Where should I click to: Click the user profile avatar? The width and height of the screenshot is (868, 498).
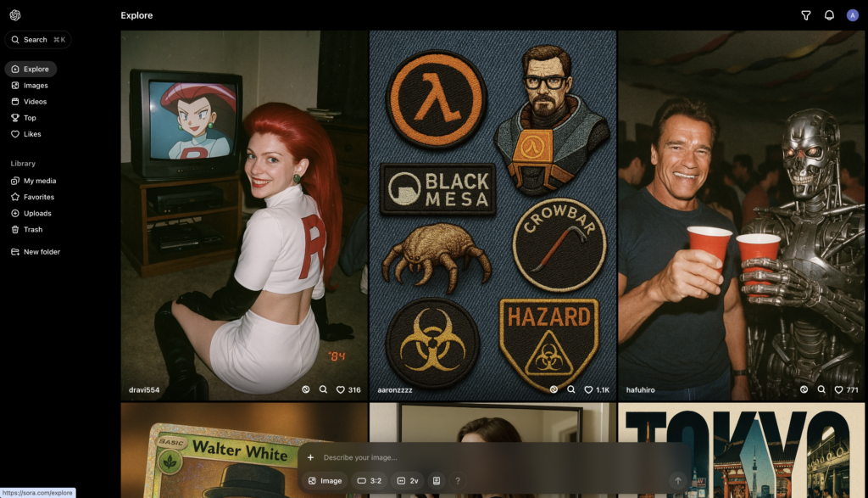(852, 15)
